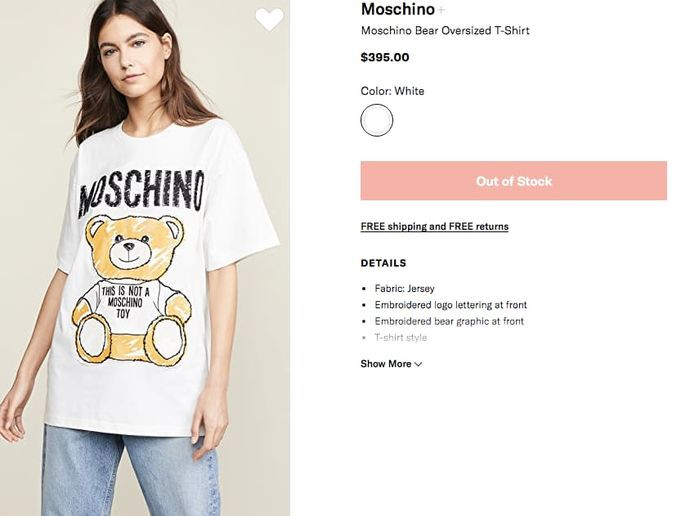Image resolution: width=699 pixels, height=516 pixels.
Task: Click the teddy bear graphic on shirt
Action: pos(132,290)
